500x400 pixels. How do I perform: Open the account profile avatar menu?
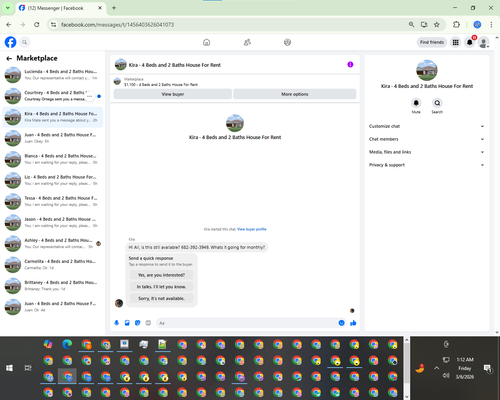point(484,42)
